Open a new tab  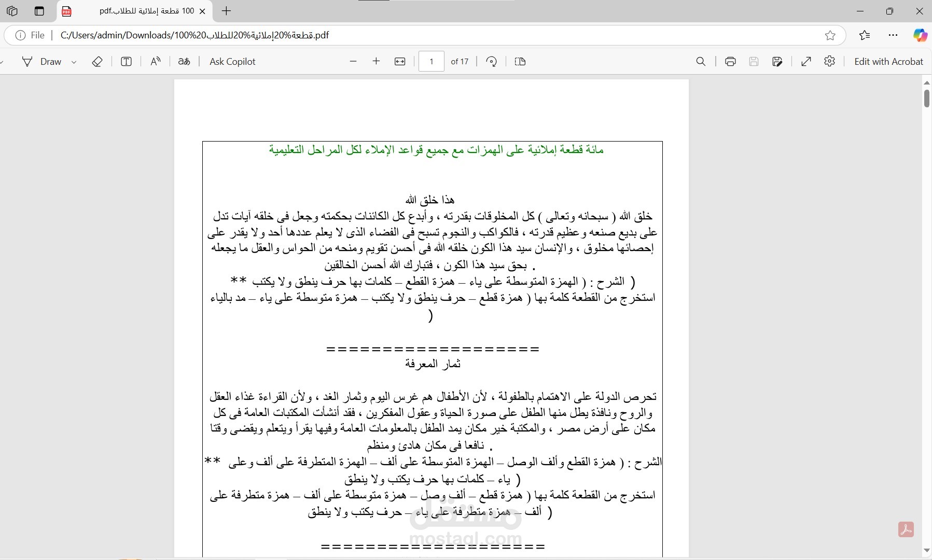pyautogui.click(x=226, y=11)
